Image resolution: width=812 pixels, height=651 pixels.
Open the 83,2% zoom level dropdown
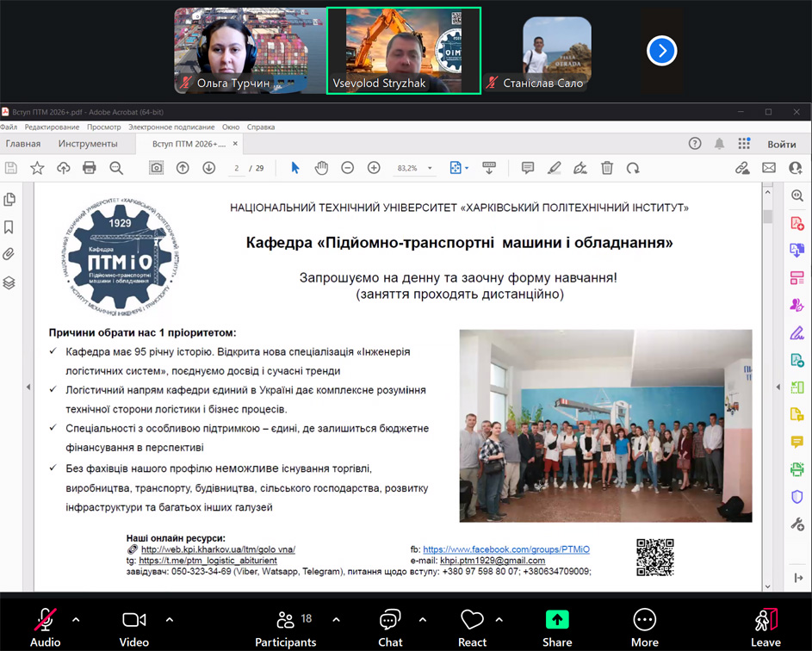(415, 168)
